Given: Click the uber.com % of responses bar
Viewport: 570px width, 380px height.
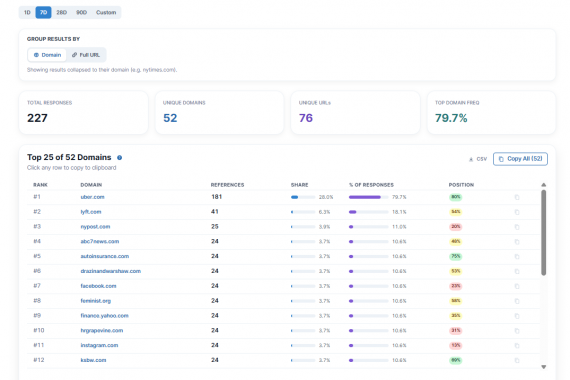Looking at the screenshot, I should point(369,197).
